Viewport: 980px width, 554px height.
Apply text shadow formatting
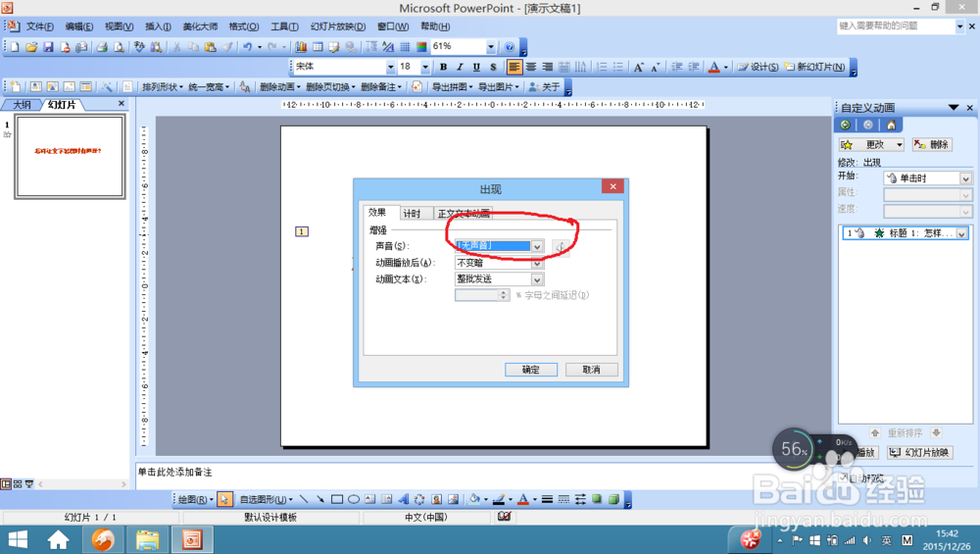(x=493, y=67)
